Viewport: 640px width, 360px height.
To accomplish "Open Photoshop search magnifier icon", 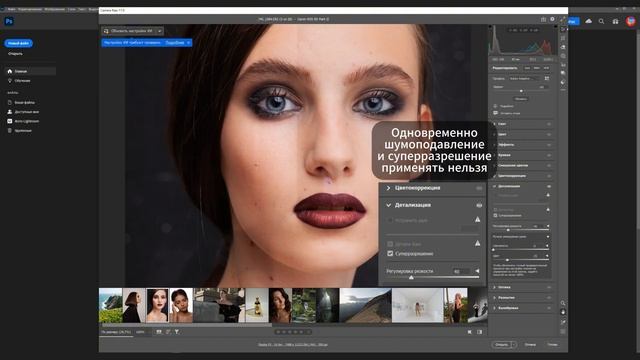I will coord(601,21).
